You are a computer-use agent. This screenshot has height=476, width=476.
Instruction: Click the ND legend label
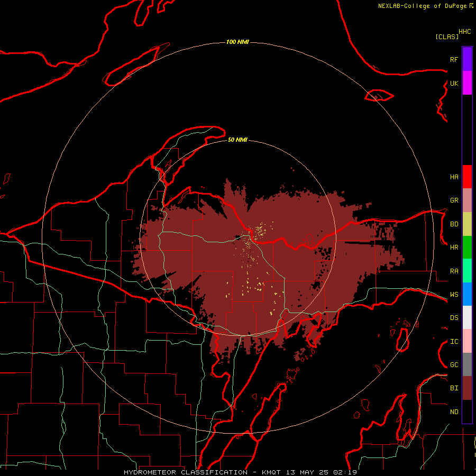tap(454, 412)
